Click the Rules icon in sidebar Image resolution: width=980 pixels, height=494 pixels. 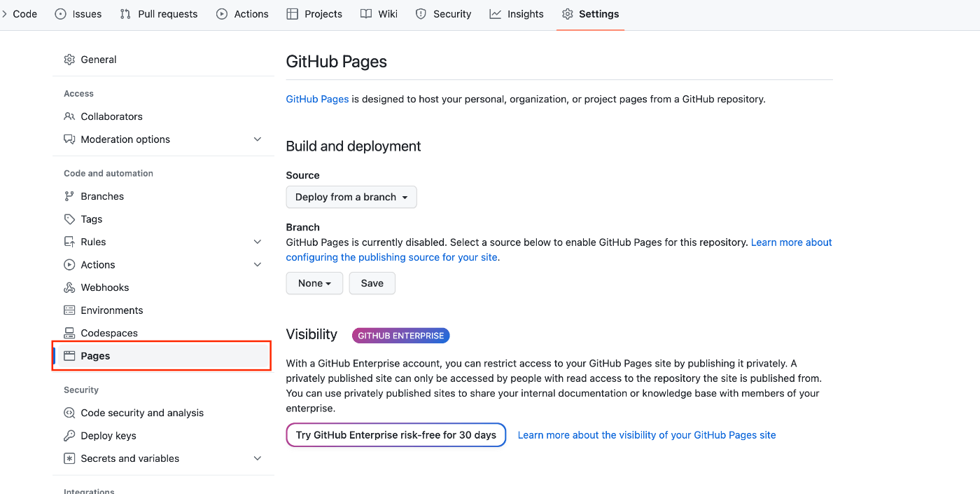[69, 242]
